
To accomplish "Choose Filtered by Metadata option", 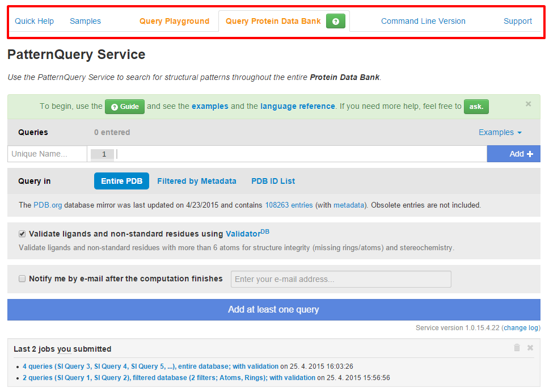I will 197,181.
